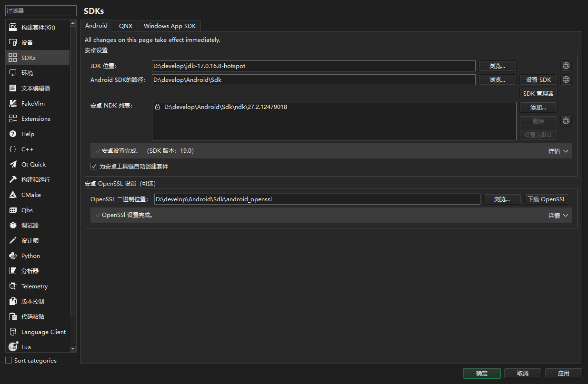Click the 过滤器 filter input field
588x384 pixels.
[x=41, y=10]
